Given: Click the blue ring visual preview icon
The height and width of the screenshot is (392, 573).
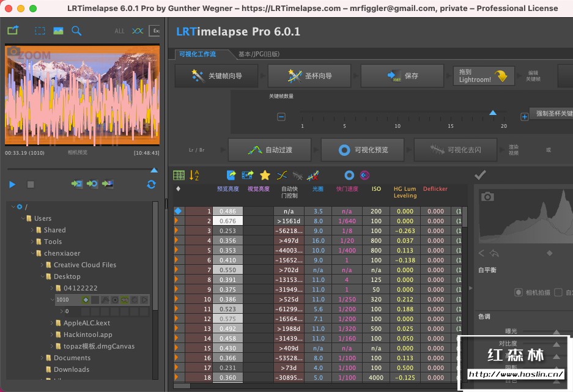Looking at the screenshot, I should click(x=349, y=176).
